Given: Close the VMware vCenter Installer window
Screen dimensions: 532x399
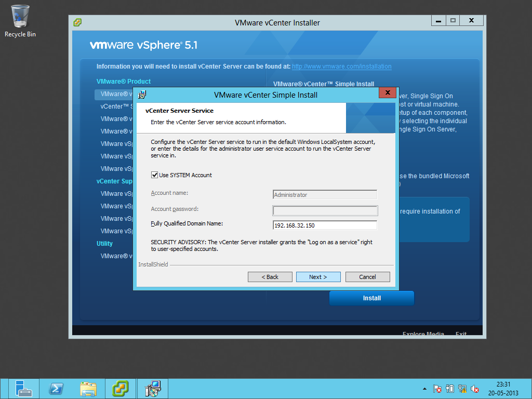Looking at the screenshot, I should 471,20.
